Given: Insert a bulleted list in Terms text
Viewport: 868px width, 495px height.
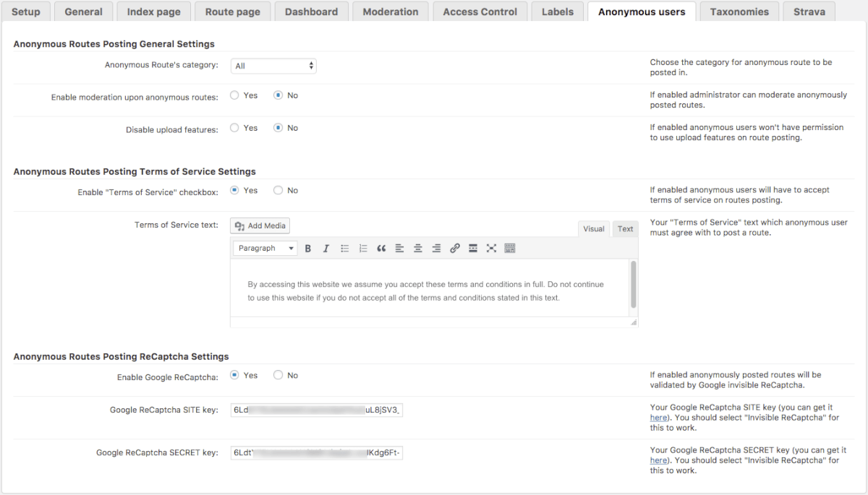Looking at the screenshot, I should (x=345, y=249).
